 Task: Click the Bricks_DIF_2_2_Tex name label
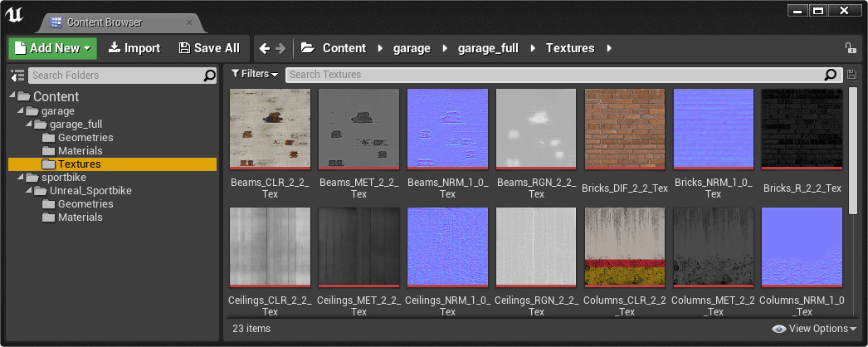click(x=625, y=188)
